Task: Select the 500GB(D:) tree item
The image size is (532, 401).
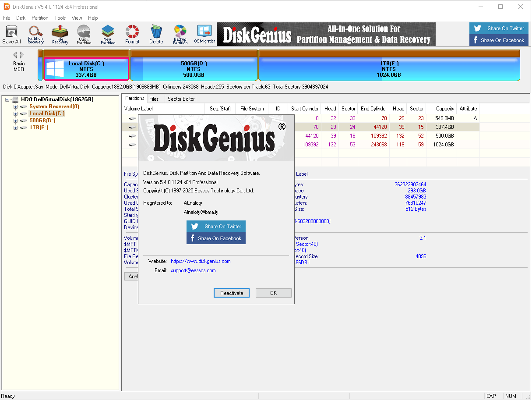Action: [x=42, y=121]
